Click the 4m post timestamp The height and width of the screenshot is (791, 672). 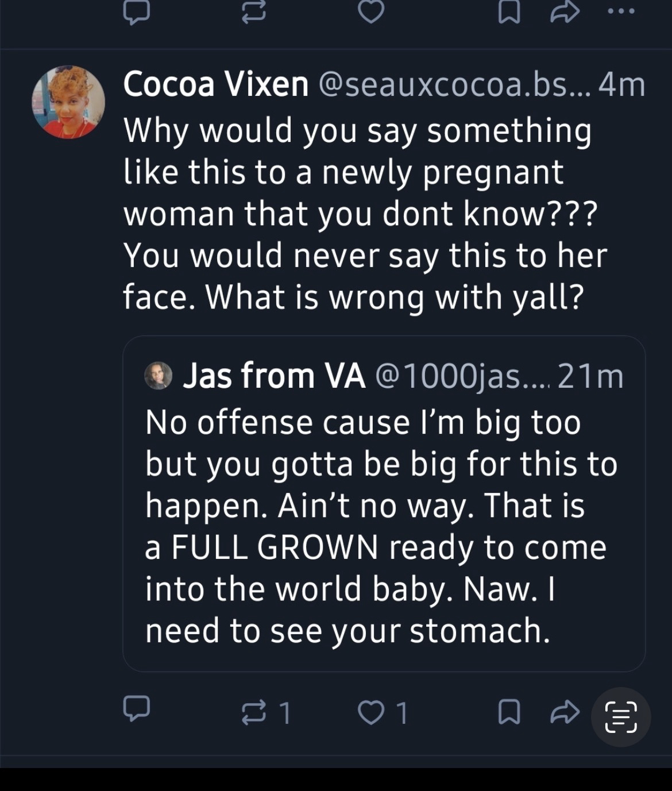pyautogui.click(x=622, y=84)
